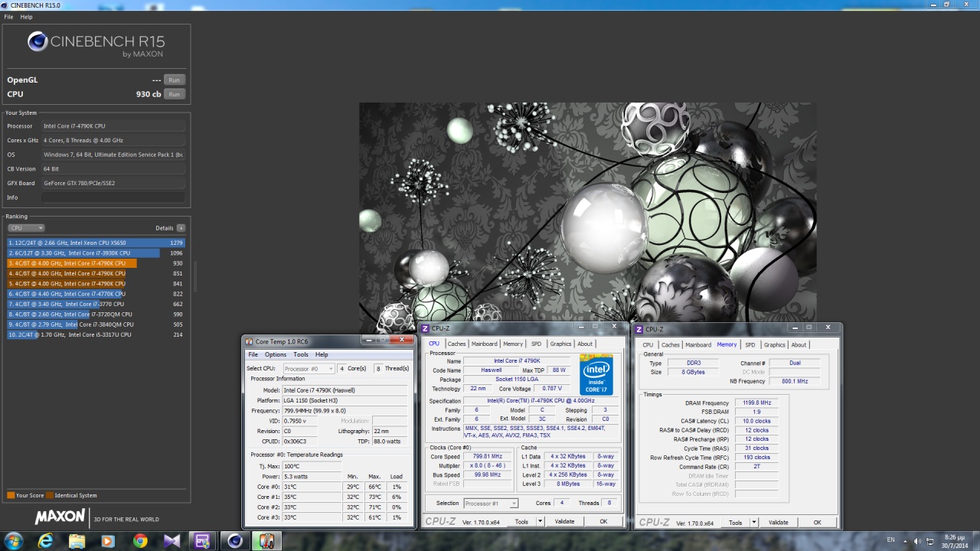
Task: Switch to Caches tab in CPU-Z CPU window
Action: click(x=457, y=344)
